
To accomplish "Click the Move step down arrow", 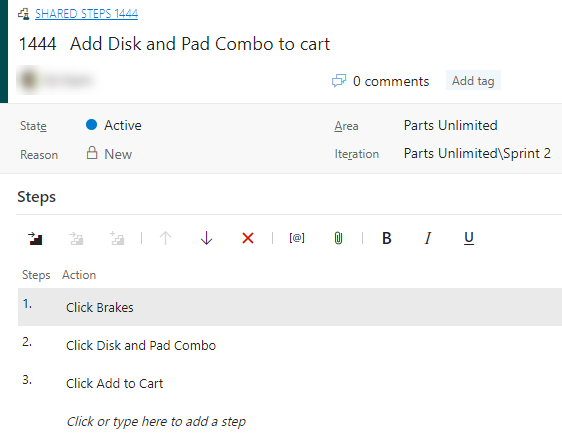I will point(206,238).
